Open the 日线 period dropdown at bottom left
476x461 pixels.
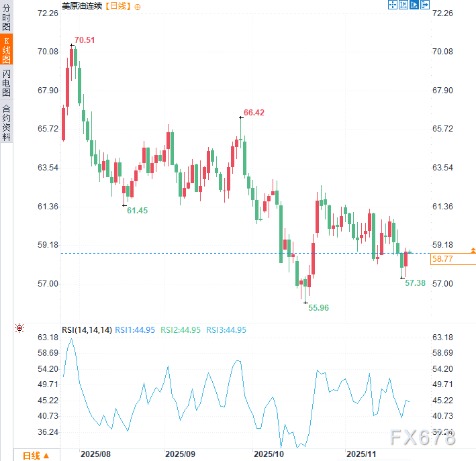(x=36, y=455)
